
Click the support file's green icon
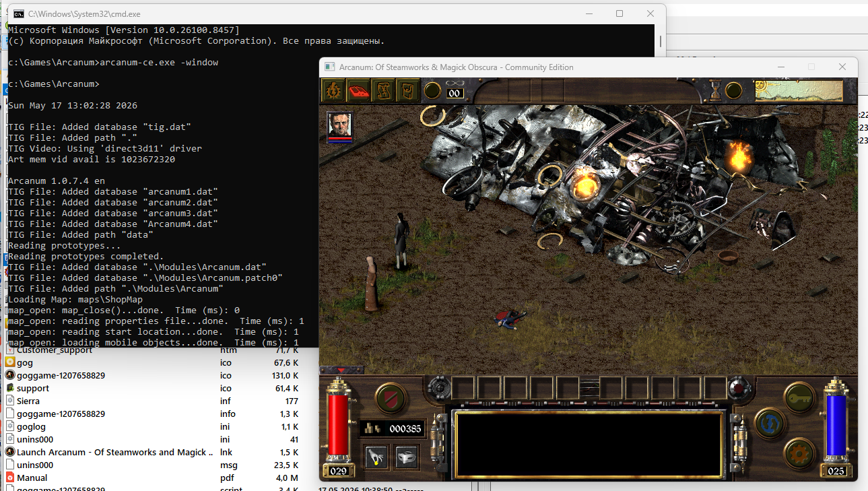tap(10, 388)
